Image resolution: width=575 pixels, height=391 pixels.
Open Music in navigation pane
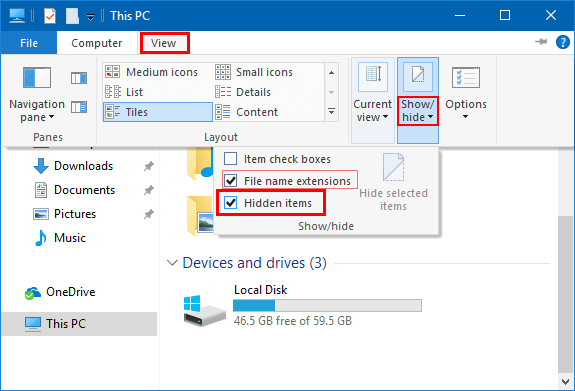point(70,238)
